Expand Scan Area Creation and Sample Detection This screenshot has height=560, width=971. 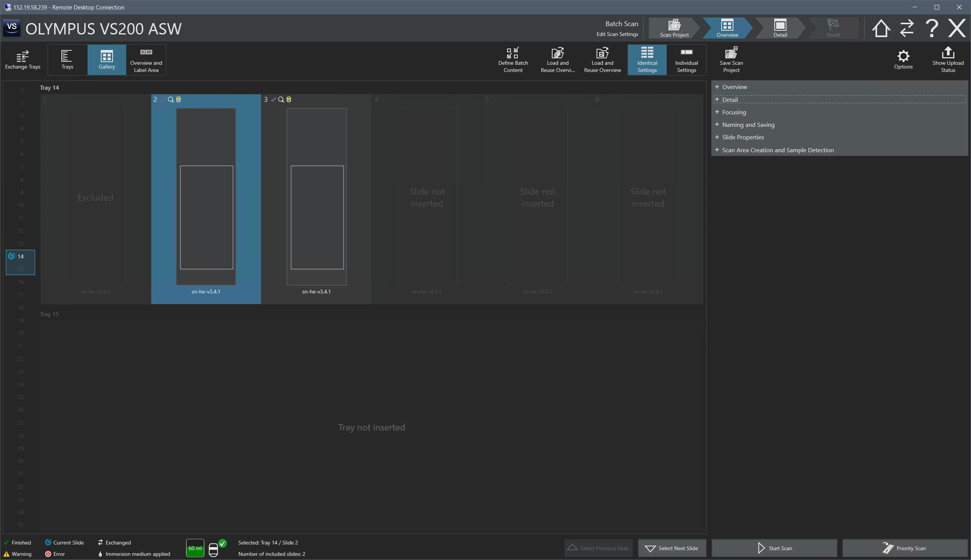pos(777,150)
